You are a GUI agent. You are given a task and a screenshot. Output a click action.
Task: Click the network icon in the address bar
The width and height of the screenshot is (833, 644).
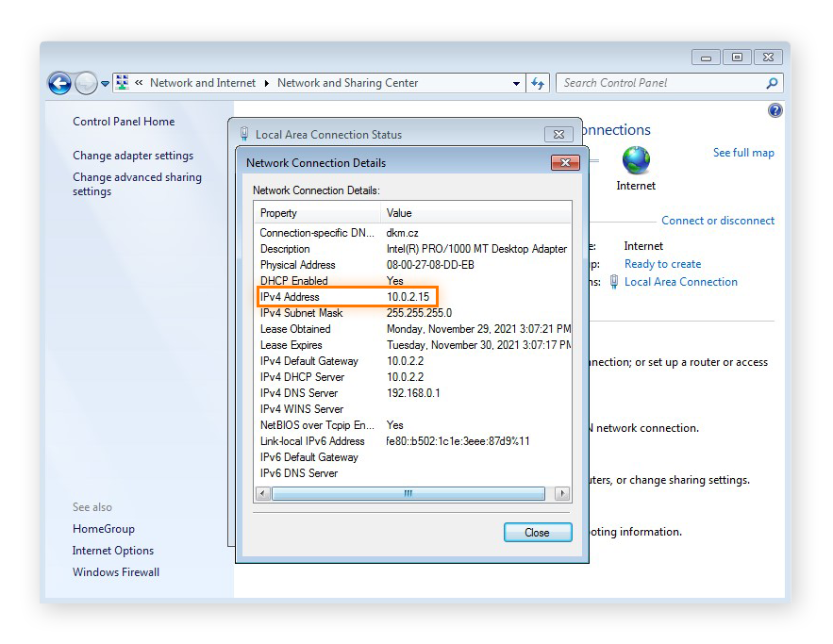pyautogui.click(x=122, y=83)
